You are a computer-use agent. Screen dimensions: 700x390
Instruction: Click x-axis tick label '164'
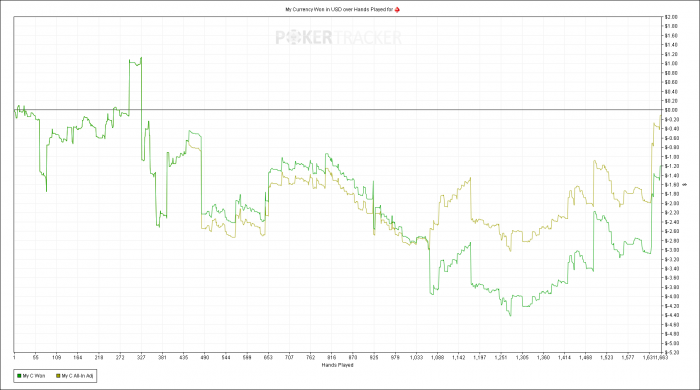pos(78,357)
